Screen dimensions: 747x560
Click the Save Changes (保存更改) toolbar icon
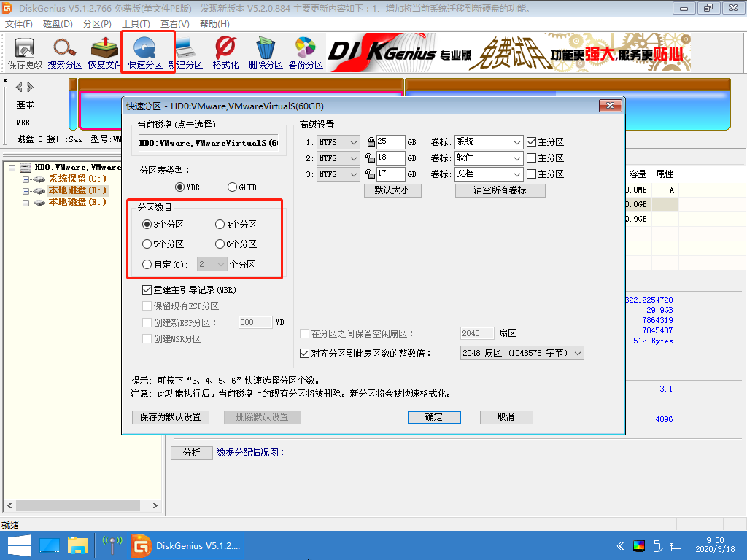pyautogui.click(x=25, y=53)
